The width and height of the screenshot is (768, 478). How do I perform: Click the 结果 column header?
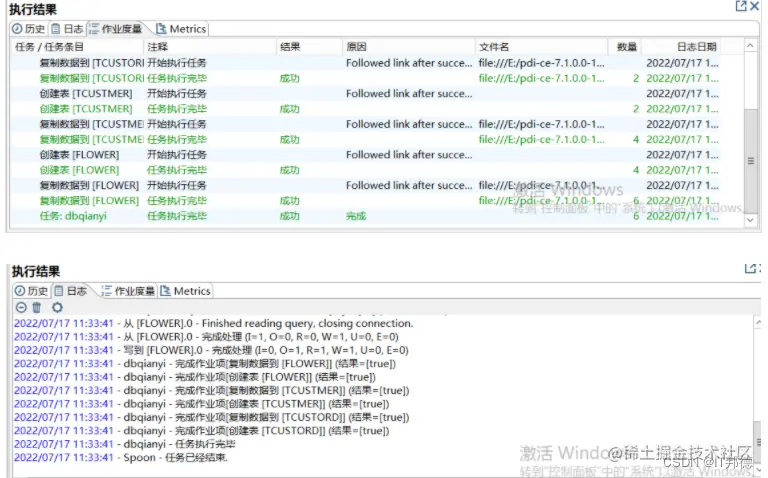click(x=310, y=47)
